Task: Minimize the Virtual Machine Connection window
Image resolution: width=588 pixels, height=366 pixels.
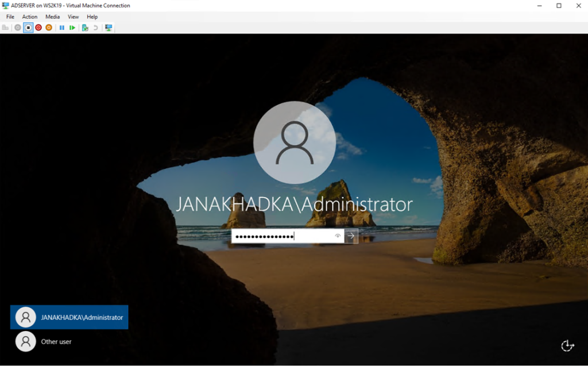Action: point(540,6)
